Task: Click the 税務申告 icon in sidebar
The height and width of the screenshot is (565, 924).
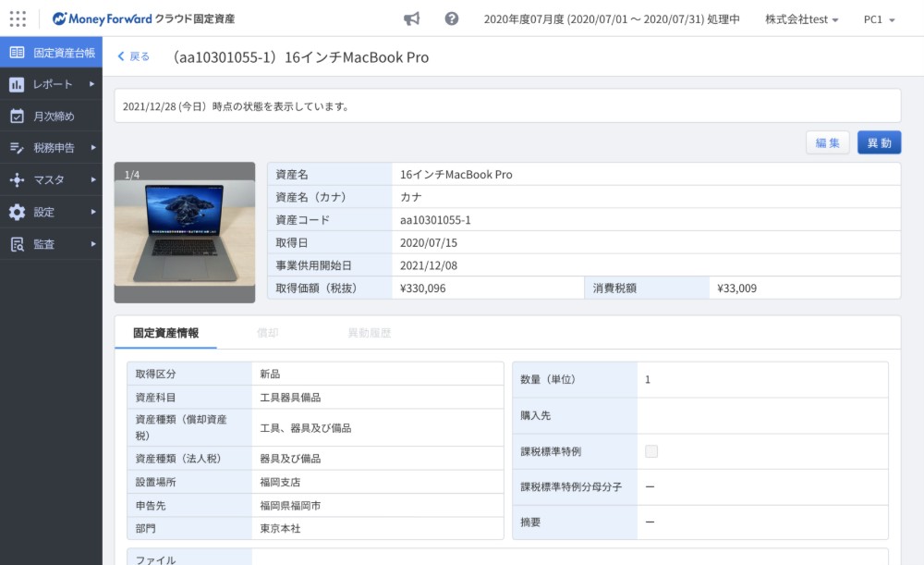Action: (x=17, y=148)
